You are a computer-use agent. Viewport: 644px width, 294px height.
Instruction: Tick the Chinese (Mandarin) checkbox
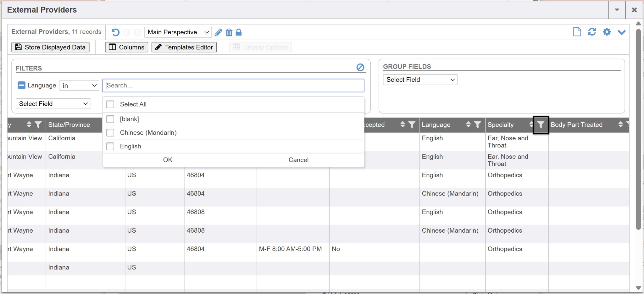point(110,133)
